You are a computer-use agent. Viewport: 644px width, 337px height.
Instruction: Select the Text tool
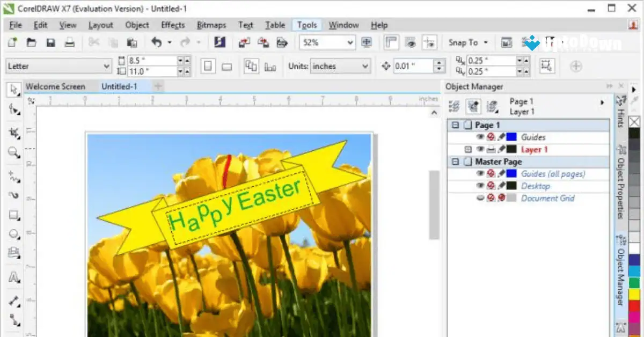[x=13, y=277]
